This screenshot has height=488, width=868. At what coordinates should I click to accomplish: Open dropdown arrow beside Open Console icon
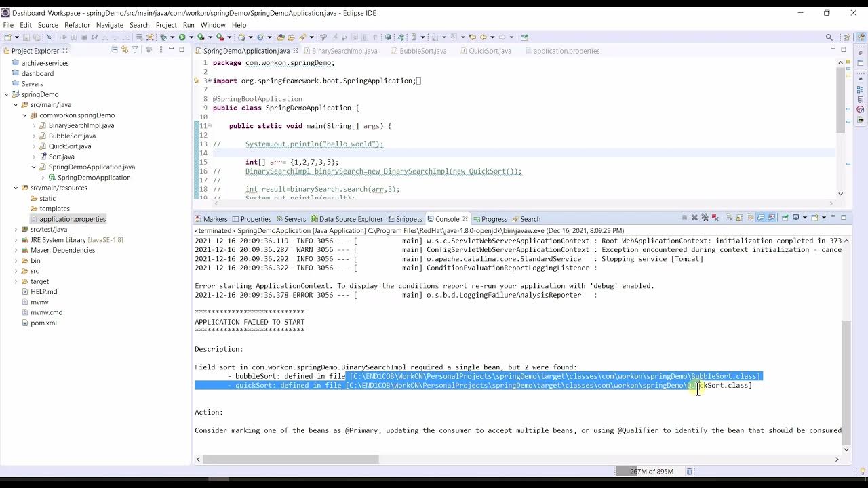(x=824, y=218)
